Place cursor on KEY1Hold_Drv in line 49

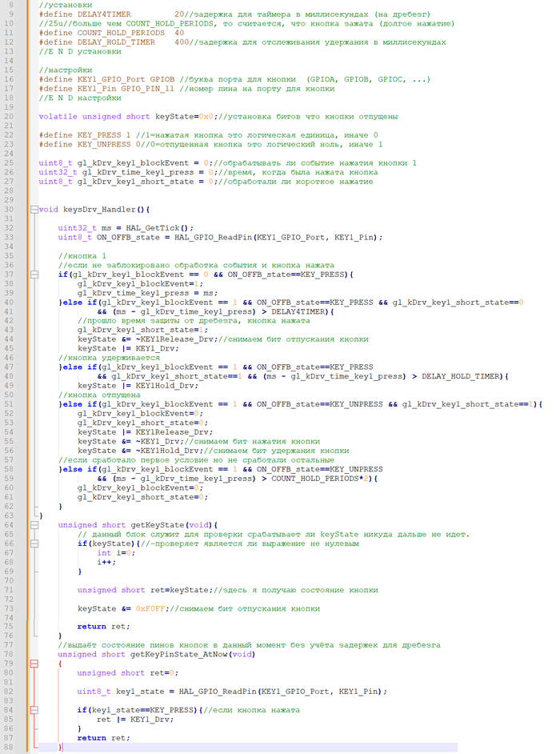(x=162, y=386)
